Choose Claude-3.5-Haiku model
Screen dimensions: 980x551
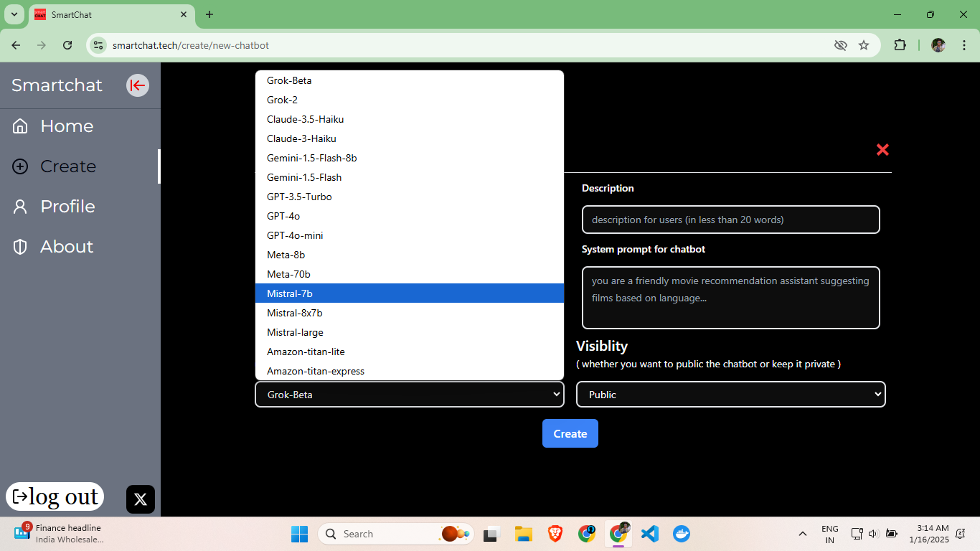410,119
